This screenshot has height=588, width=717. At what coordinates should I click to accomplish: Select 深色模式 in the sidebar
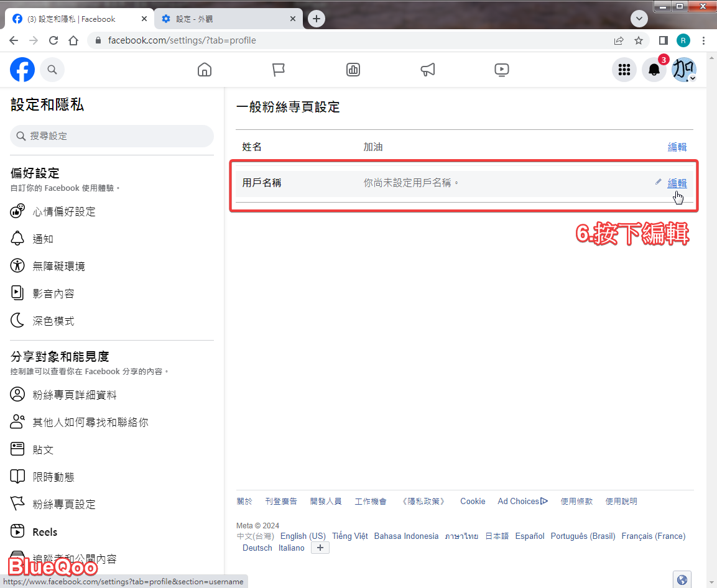pos(53,321)
